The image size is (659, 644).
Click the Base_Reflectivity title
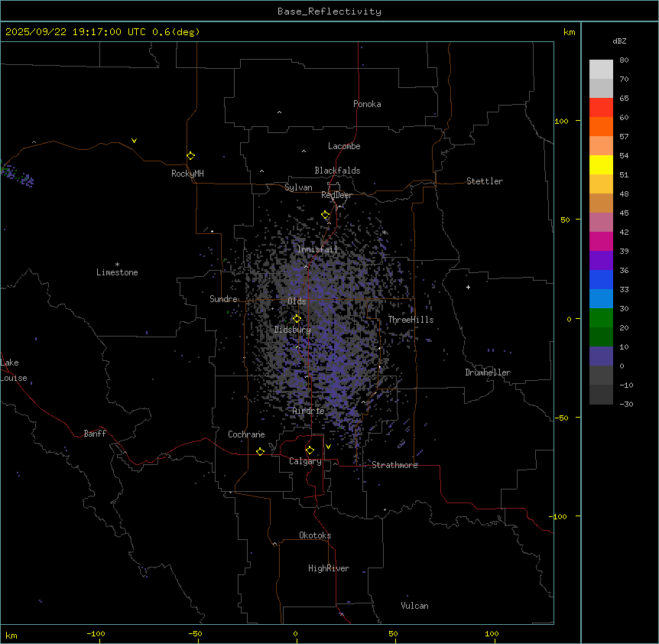pyautogui.click(x=329, y=11)
